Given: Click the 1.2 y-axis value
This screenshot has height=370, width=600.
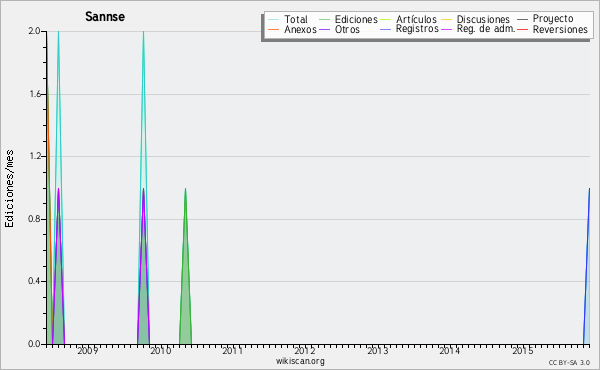Looking at the screenshot, I should [x=35, y=156].
